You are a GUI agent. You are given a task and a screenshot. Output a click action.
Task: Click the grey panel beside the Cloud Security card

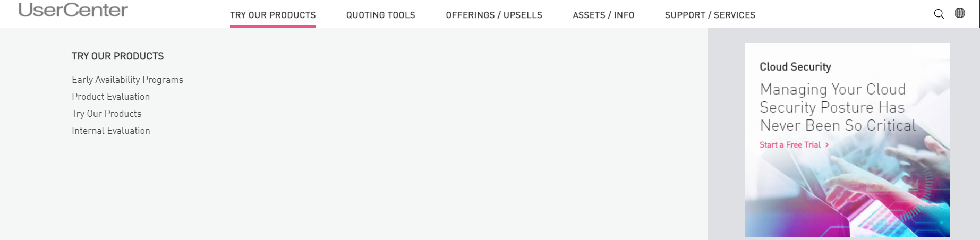[726, 134]
